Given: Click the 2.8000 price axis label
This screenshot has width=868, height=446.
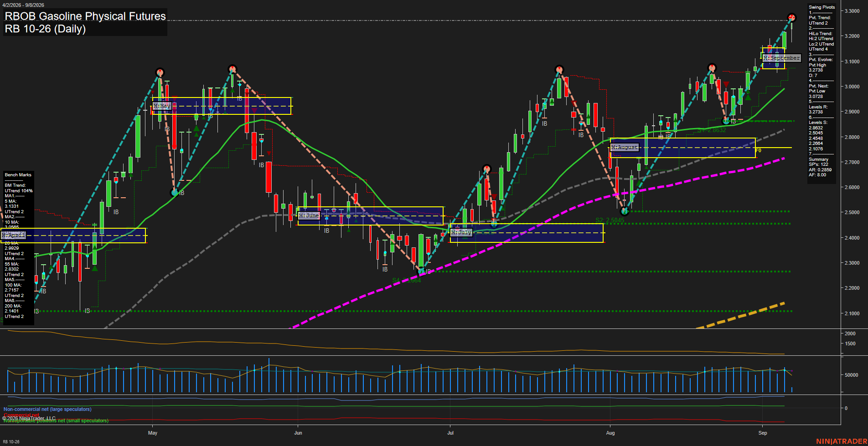Looking at the screenshot, I should (x=852, y=137).
